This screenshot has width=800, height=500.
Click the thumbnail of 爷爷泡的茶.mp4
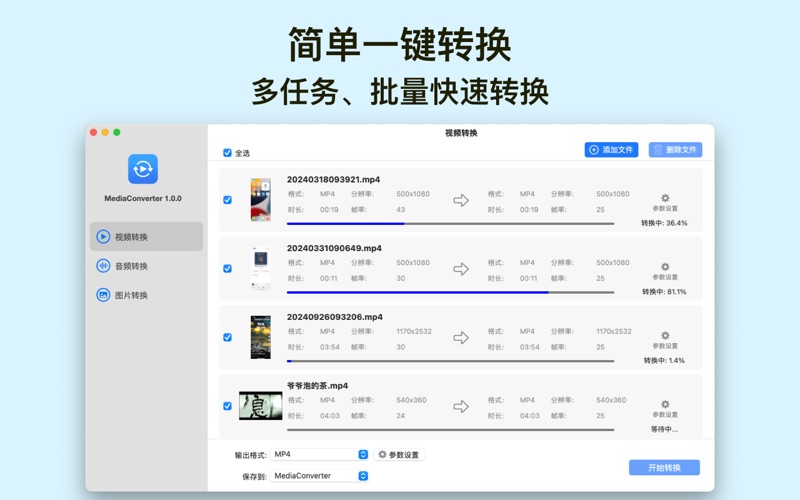[x=261, y=406]
